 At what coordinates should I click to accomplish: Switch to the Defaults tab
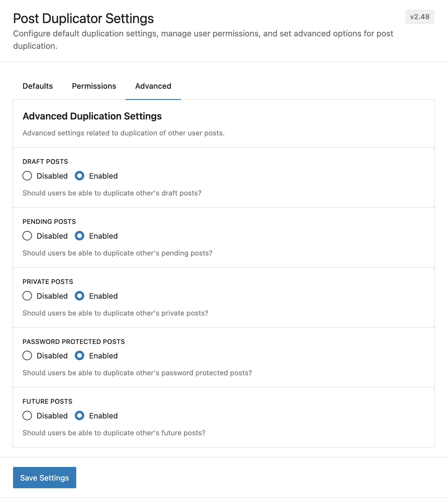[38, 86]
